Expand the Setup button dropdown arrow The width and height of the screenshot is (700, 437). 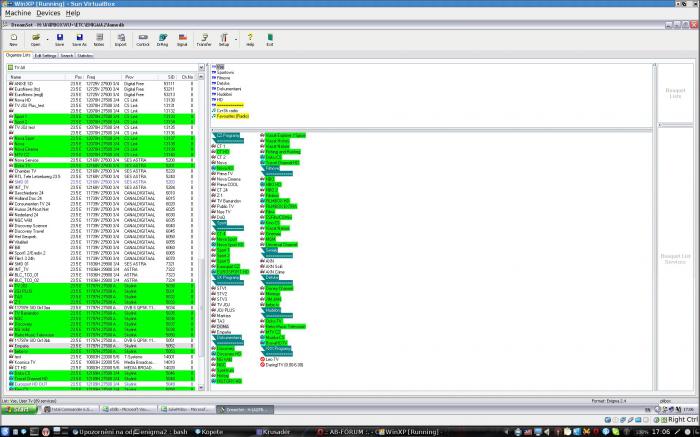pyautogui.click(x=236, y=40)
